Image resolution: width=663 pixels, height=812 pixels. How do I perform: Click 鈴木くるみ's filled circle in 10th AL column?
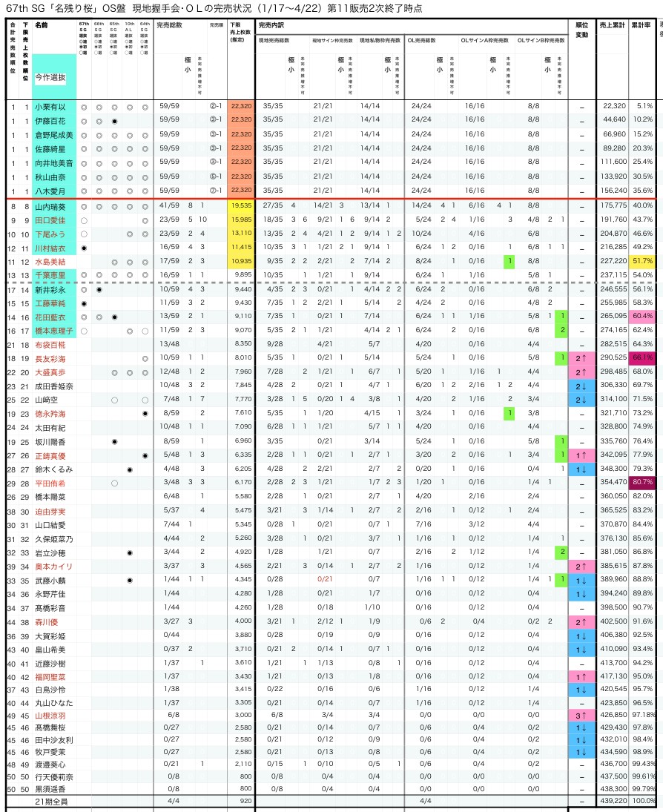pos(129,470)
